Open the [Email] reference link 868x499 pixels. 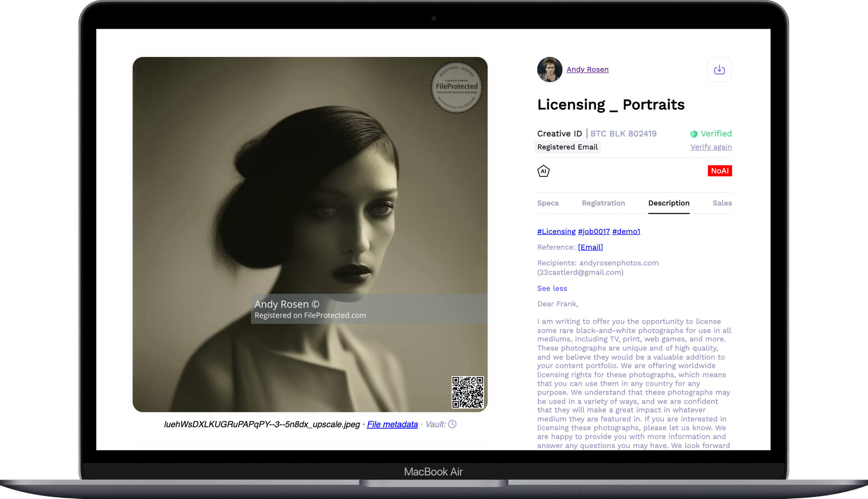(590, 247)
